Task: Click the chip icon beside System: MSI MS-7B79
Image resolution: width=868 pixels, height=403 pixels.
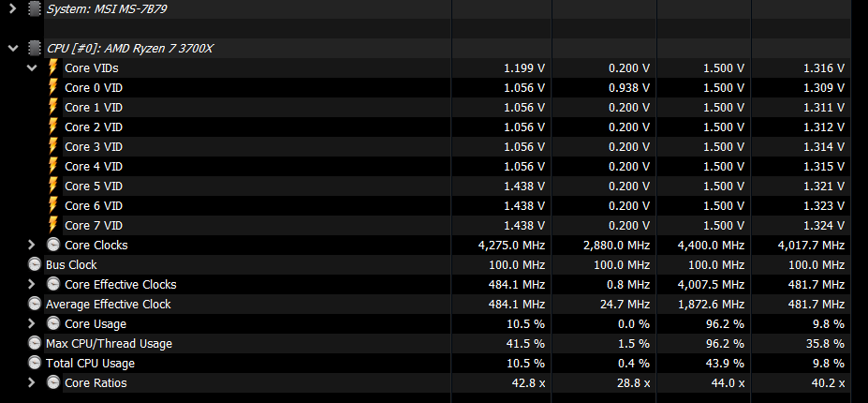Action: pos(35,8)
